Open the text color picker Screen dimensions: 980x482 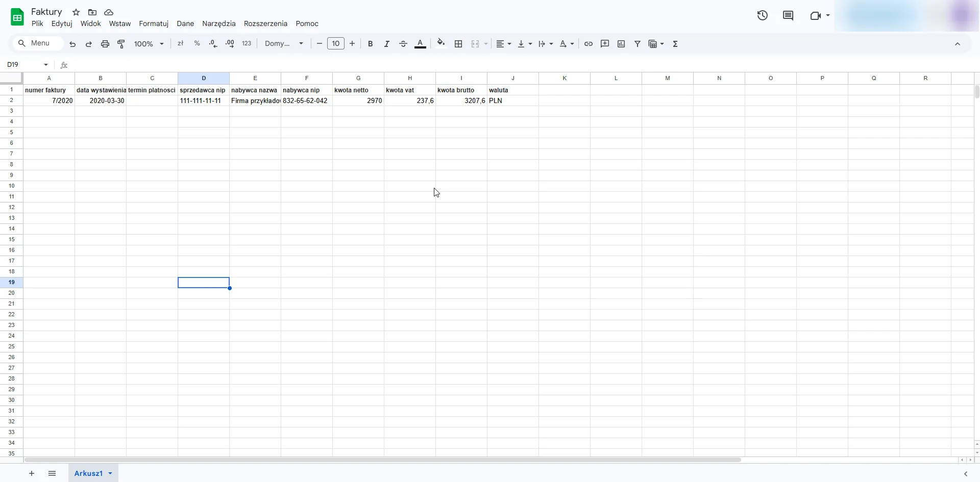point(420,44)
